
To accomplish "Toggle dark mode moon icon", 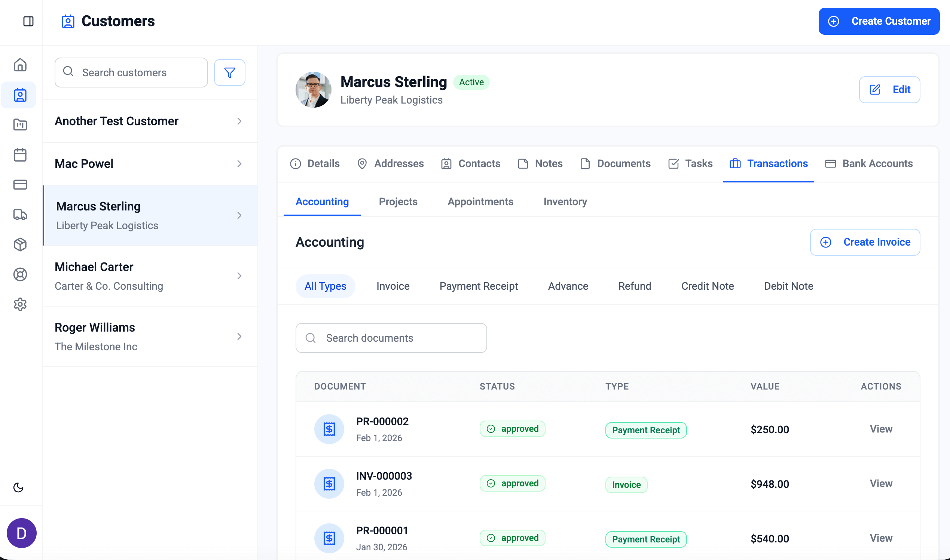I will click(18, 487).
